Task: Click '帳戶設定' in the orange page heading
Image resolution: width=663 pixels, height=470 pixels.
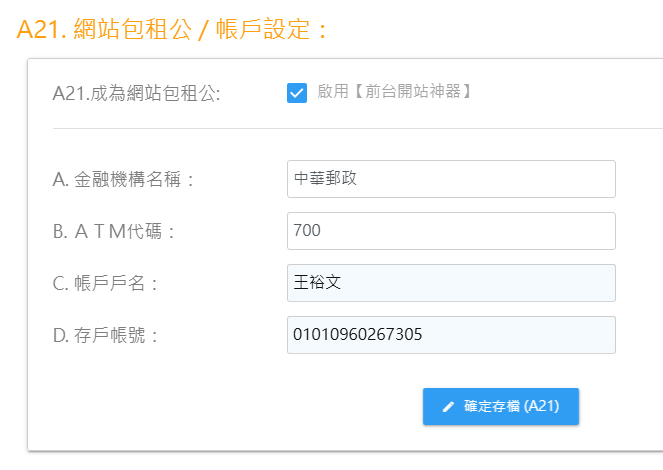Action: (263, 30)
